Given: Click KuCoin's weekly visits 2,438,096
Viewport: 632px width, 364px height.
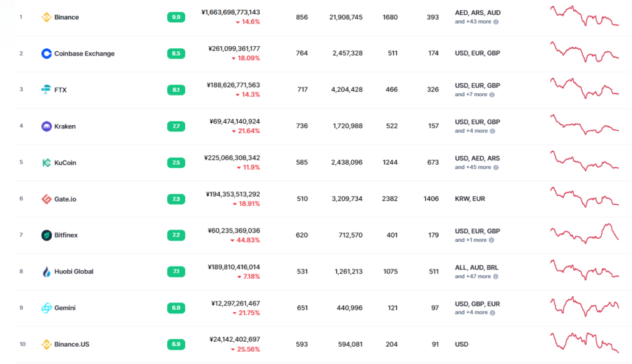Looking at the screenshot, I should pyautogui.click(x=347, y=162).
